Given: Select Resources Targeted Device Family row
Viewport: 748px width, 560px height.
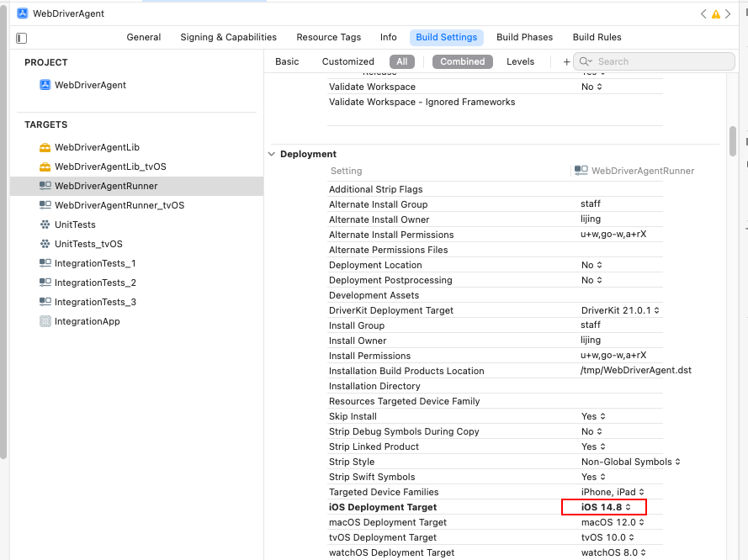Looking at the screenshot, I should tap(496, 401).
